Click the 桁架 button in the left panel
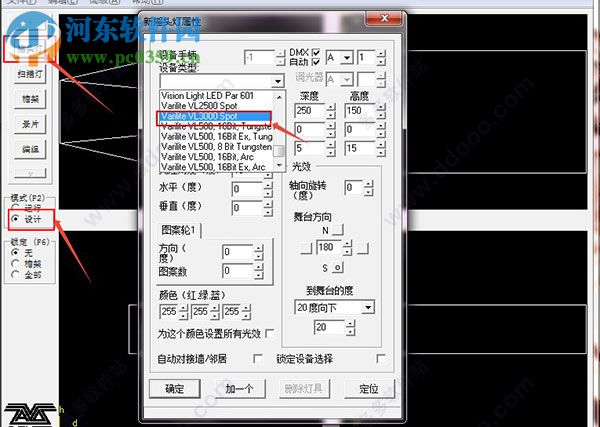Viewport: 600px width, 427px height. pos(30,99)
